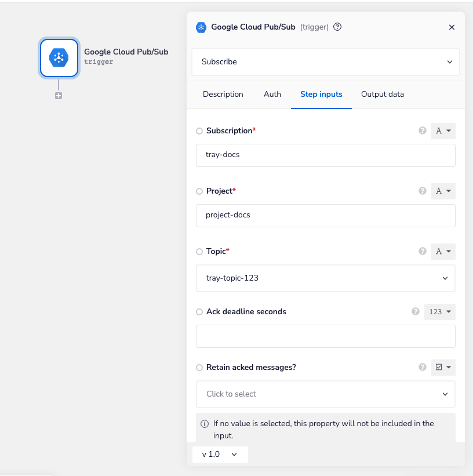The width and height of the screenshot is (473, 476).
Task: Select the radio circle beside Retain acked messages
Action: (199, 367)
